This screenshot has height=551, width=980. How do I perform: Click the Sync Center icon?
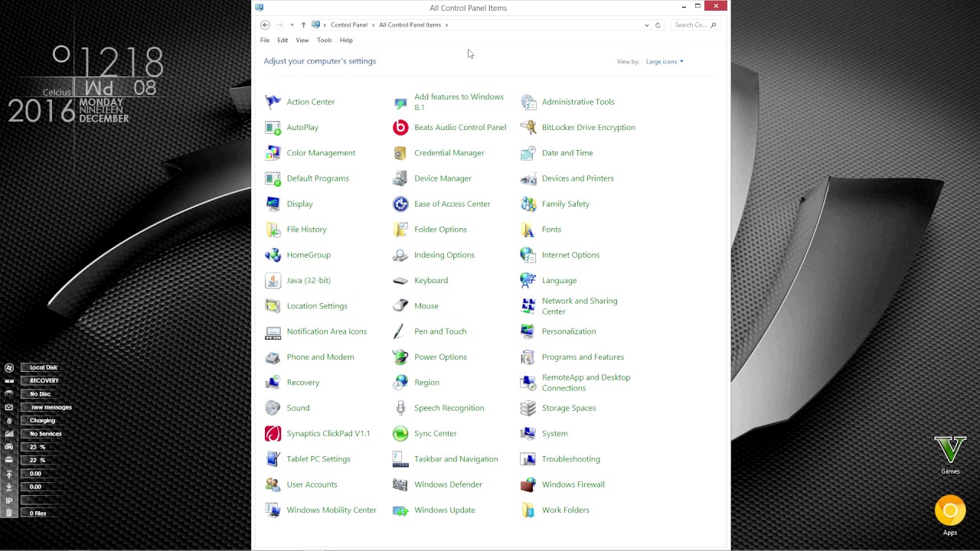400,433
